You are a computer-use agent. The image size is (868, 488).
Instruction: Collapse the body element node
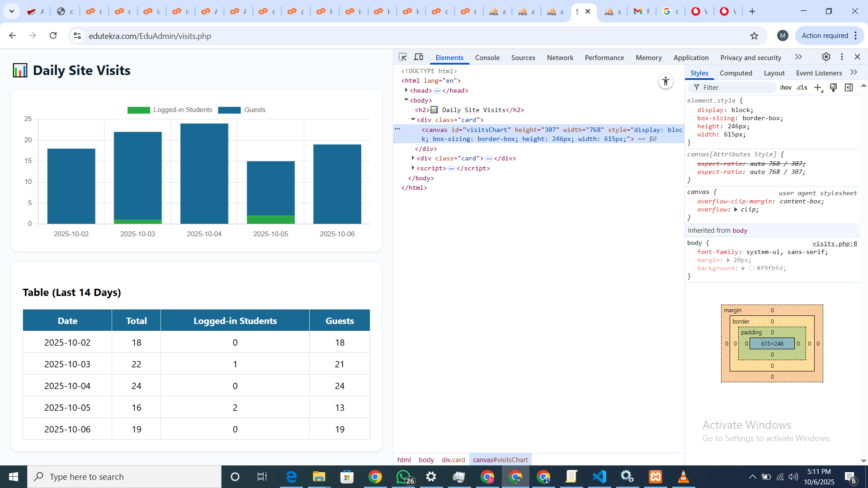click(406, 100)
